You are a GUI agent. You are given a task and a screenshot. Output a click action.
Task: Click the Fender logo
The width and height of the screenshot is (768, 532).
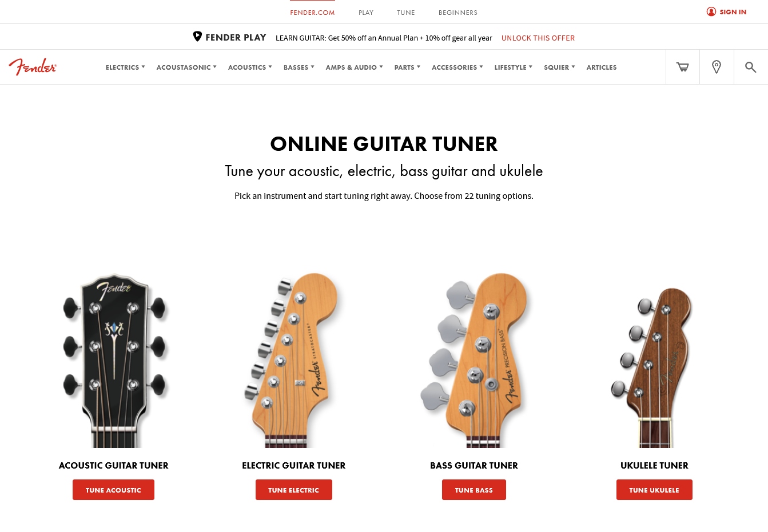tap(33, 67)
